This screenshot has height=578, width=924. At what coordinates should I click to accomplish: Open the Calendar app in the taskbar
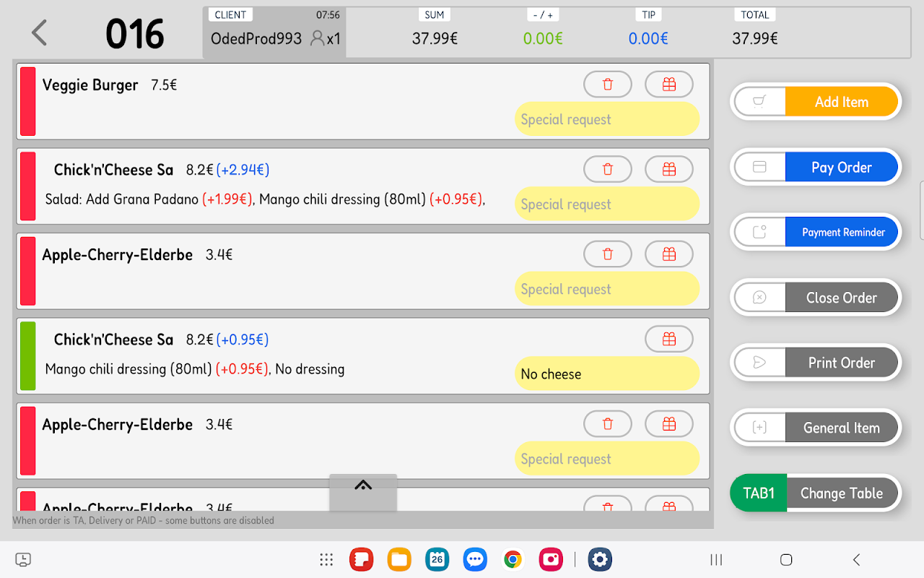[437, 559]
